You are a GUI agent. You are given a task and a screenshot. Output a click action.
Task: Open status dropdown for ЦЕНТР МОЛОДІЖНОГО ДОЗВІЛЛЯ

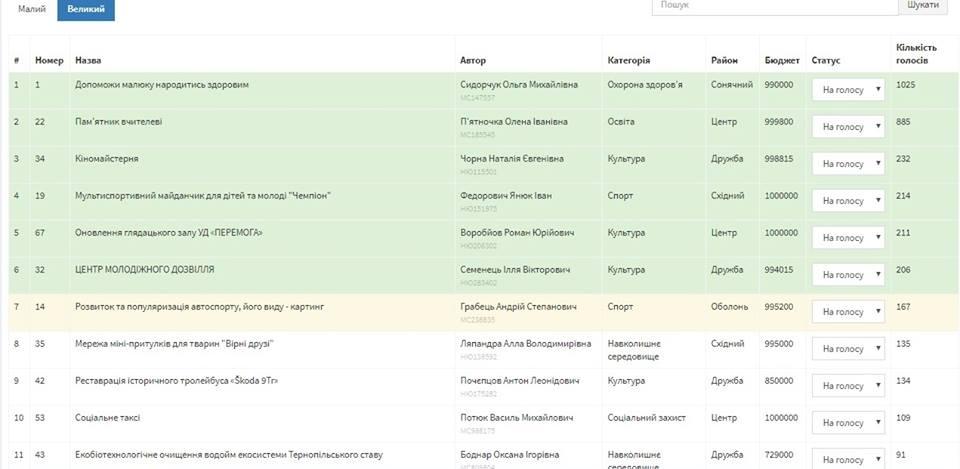[x=848, y=275]
